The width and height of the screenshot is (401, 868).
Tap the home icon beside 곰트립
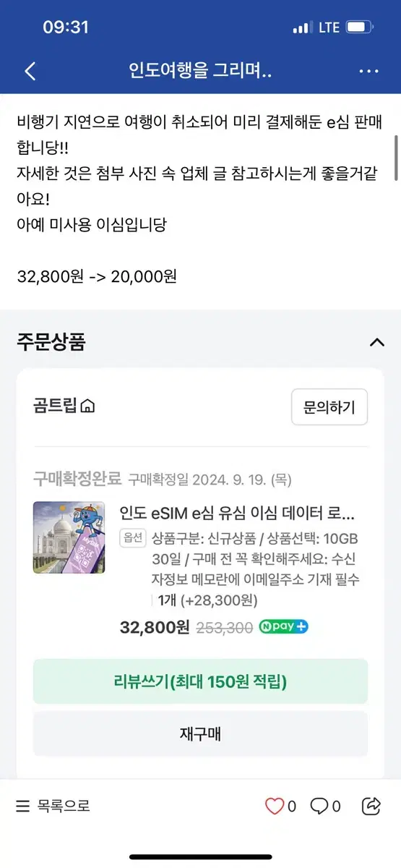click(x=87, y=407)
